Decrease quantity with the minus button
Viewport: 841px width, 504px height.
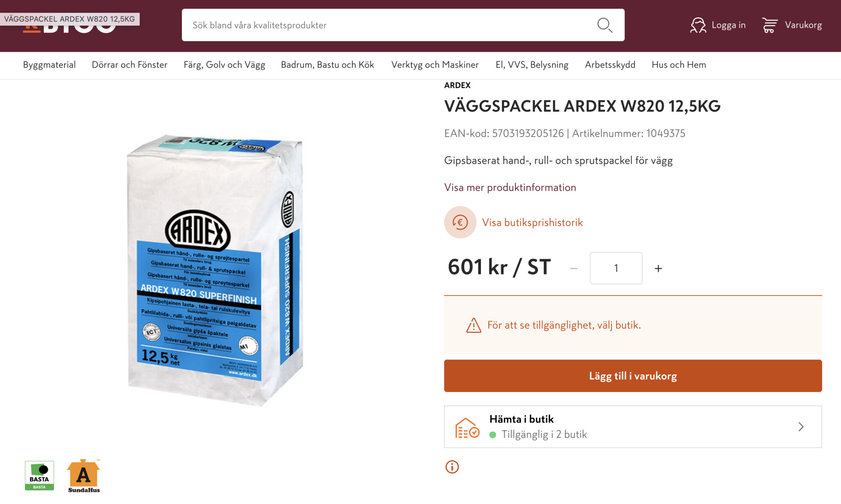pyautogui.click(x=574, y=268)
